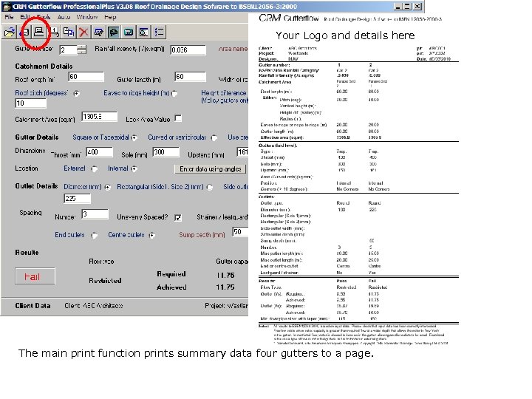Click the 'Gutter Details' heading
Viewport: 532px width, 399px height.
(37, 137)
